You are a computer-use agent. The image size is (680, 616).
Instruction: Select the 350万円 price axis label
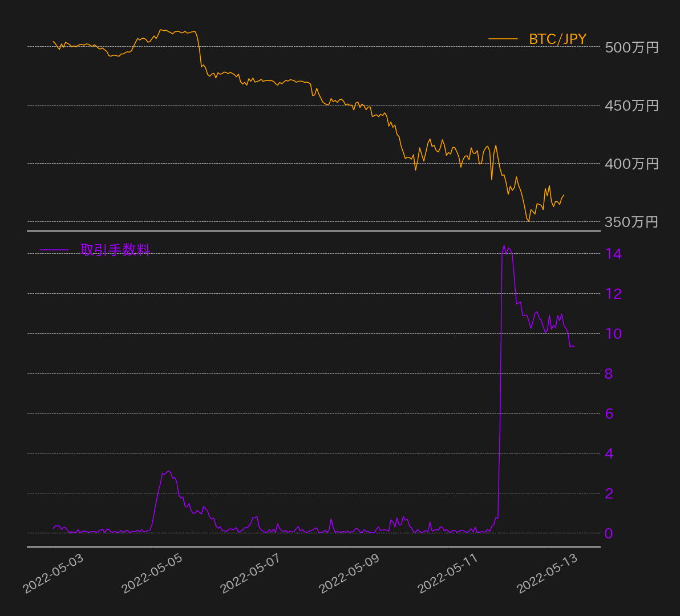pos(632,222)
